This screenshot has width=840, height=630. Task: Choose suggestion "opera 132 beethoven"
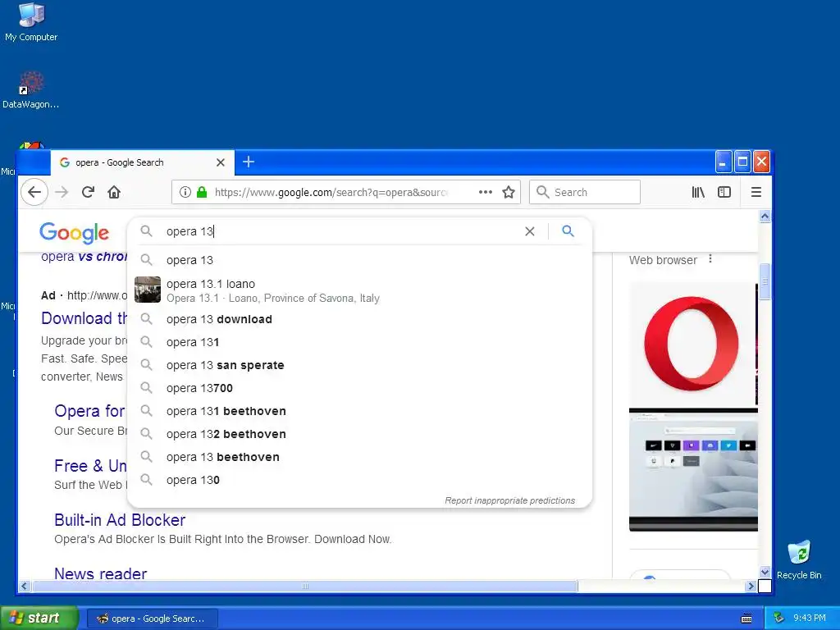[x=360, y=435]
